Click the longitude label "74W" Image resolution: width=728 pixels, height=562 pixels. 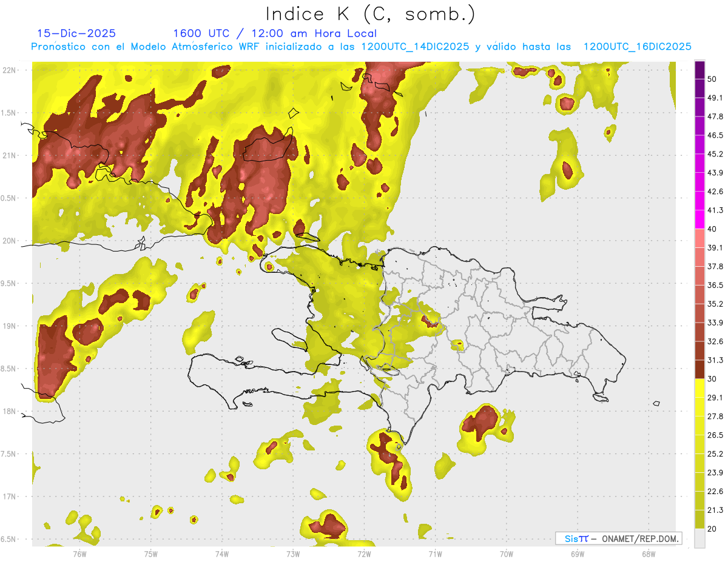point(222,554)
